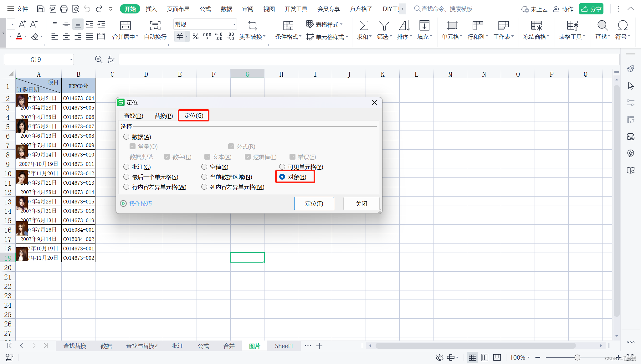Click the Conditional Formatting 条件格式 icon
This screenshot has height=364, width=641.
(x=288, y=26)
